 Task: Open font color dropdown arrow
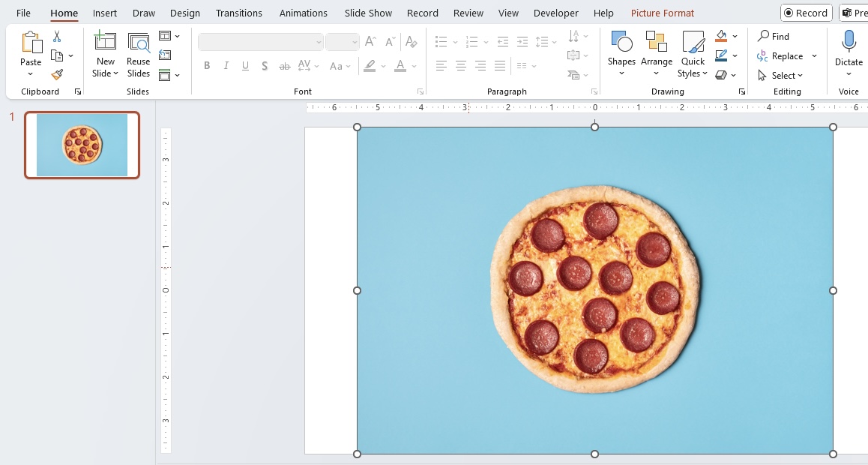pyautogui.click(x=414, y=66)
